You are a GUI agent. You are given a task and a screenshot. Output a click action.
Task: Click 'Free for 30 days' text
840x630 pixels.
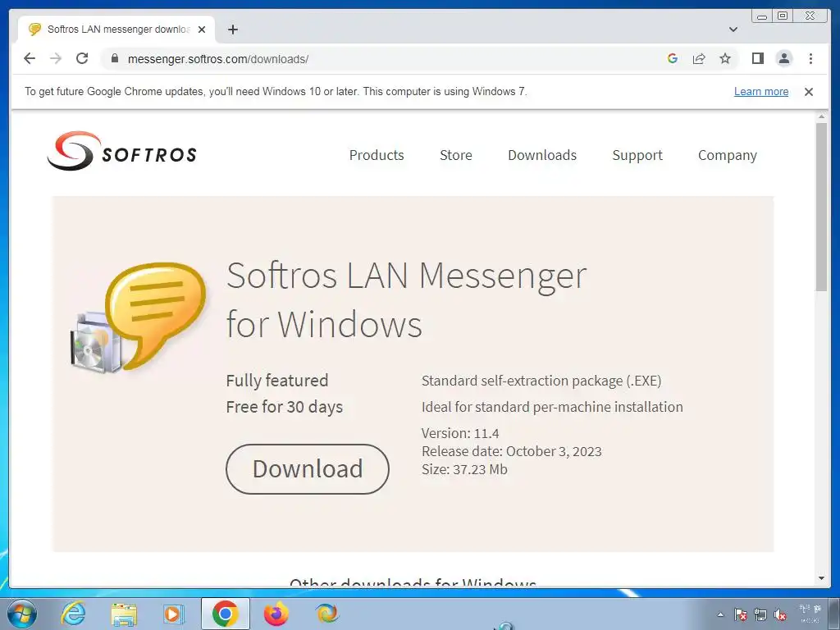coord(285,407)
